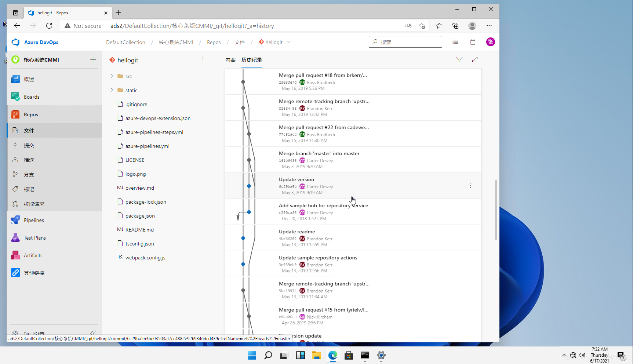The image size is (633, 364).
Task: Open azure-pipelines.yml file
Action: tap(147, 146)
